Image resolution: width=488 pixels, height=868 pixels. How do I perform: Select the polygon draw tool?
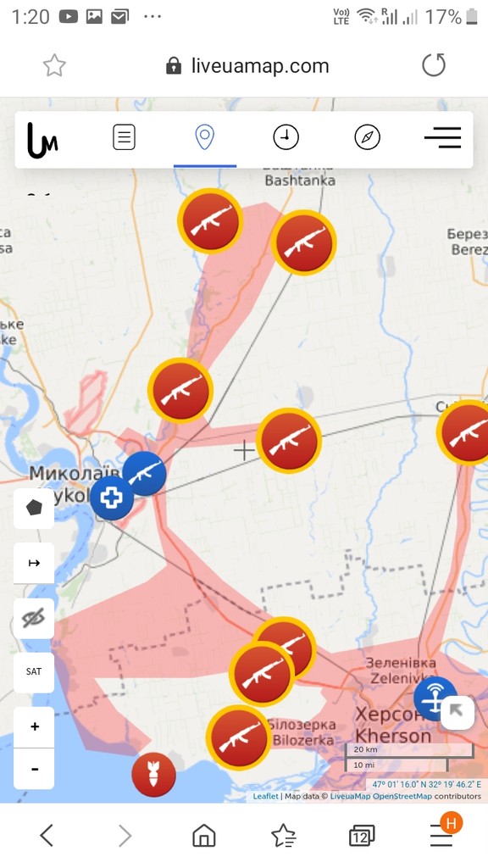point(34,509)
